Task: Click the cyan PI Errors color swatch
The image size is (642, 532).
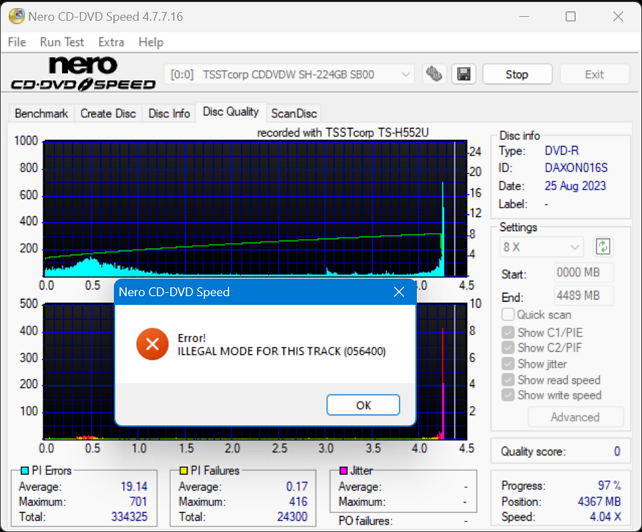Action: [x=25, y=471]
